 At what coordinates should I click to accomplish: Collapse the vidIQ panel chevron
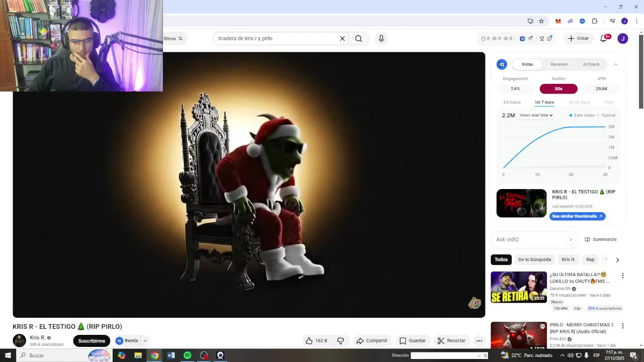coord(616,64)
